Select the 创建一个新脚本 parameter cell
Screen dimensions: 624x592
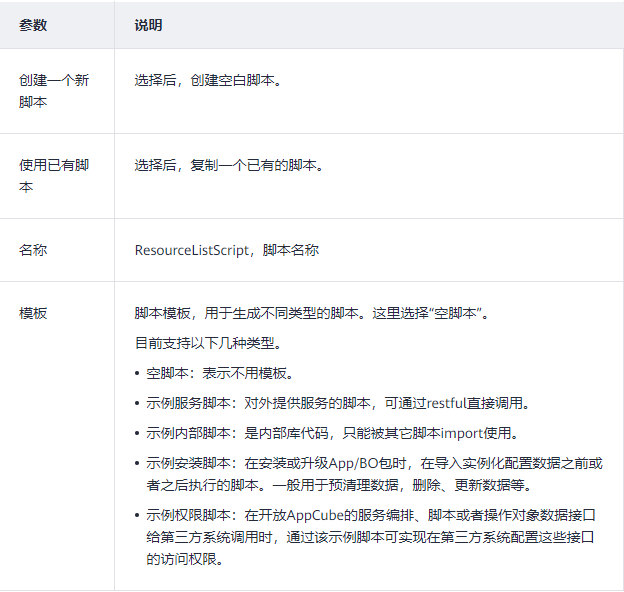54,90
